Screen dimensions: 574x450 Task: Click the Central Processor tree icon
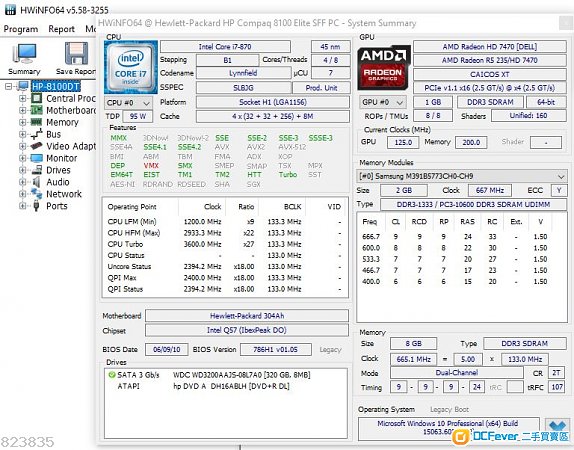(x=36, y=98)
